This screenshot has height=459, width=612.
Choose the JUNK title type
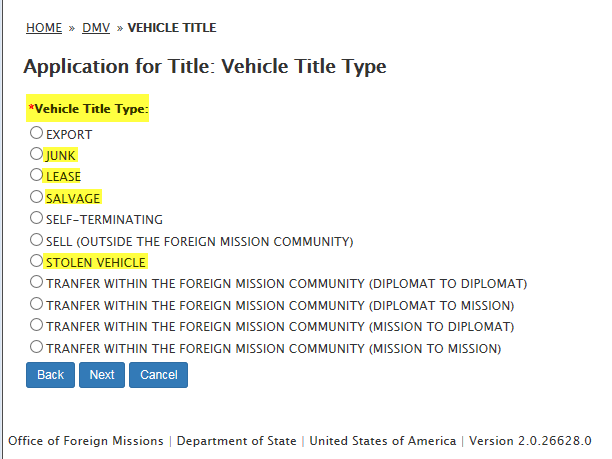coord(36,155)
